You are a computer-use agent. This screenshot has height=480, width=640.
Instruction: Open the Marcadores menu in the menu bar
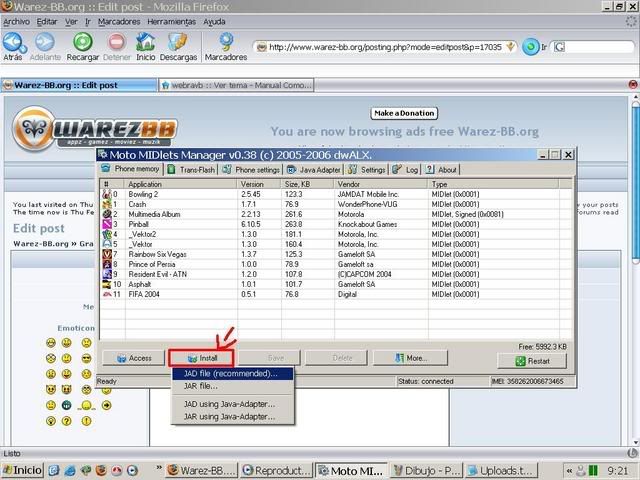tap(119, 22)
